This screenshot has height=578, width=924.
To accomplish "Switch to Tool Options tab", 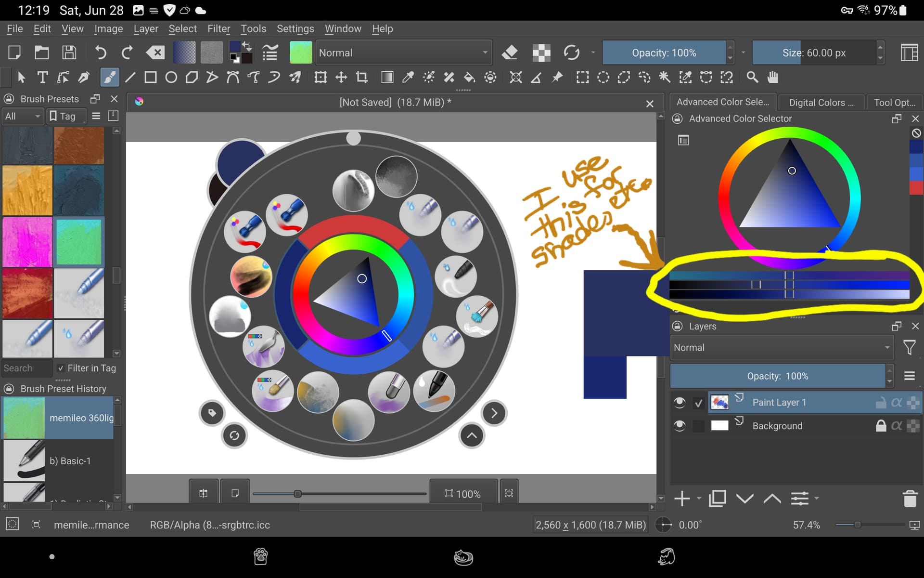I will click(894, 103).
